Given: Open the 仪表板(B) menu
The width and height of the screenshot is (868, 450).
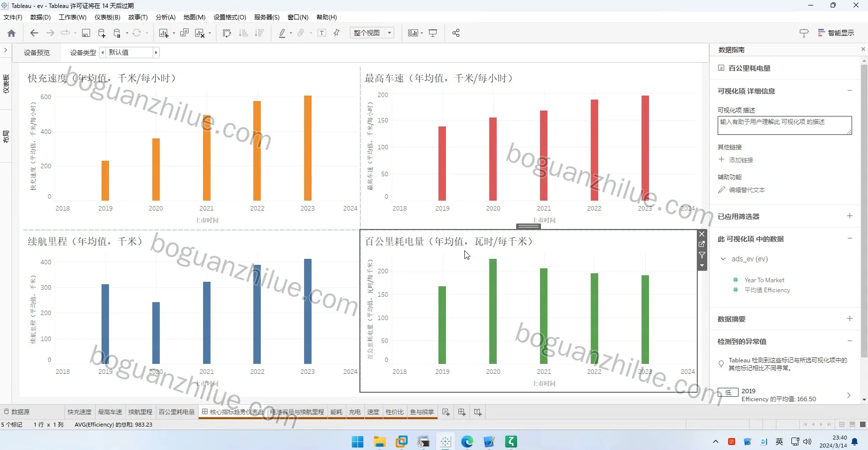Looking at the screenshot, I should (108, 17).
